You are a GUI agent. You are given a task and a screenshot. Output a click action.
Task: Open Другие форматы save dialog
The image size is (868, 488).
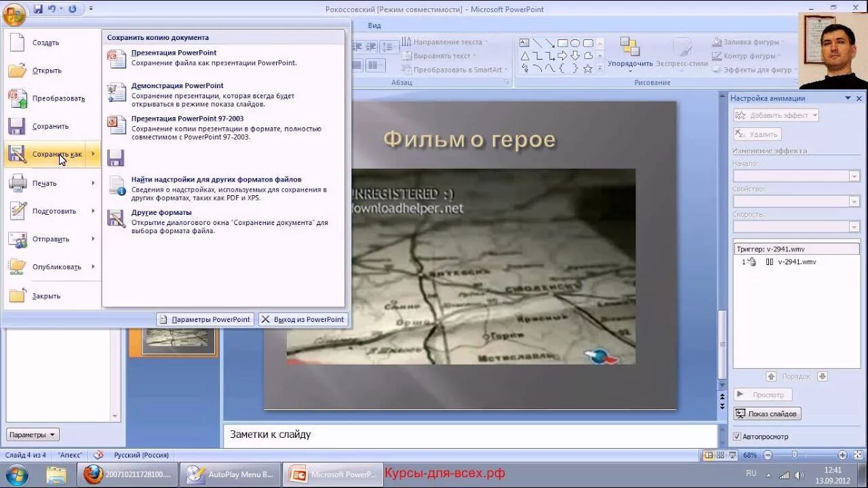coord(224,222)
